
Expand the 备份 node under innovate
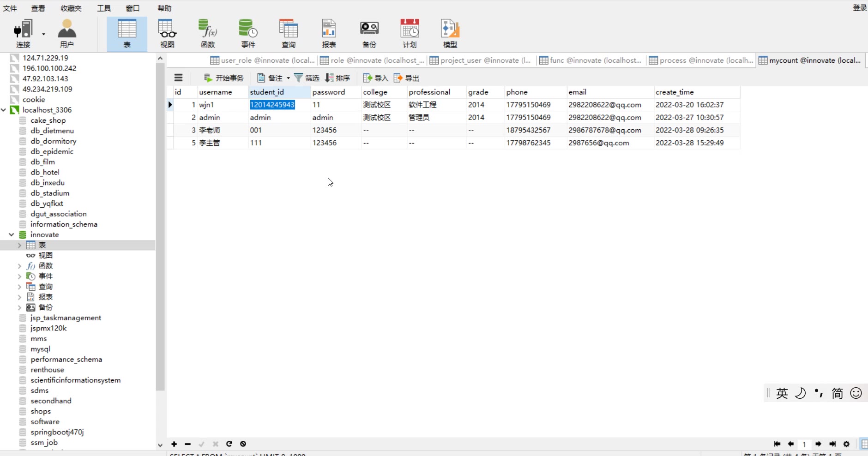(x=19, y=307)
